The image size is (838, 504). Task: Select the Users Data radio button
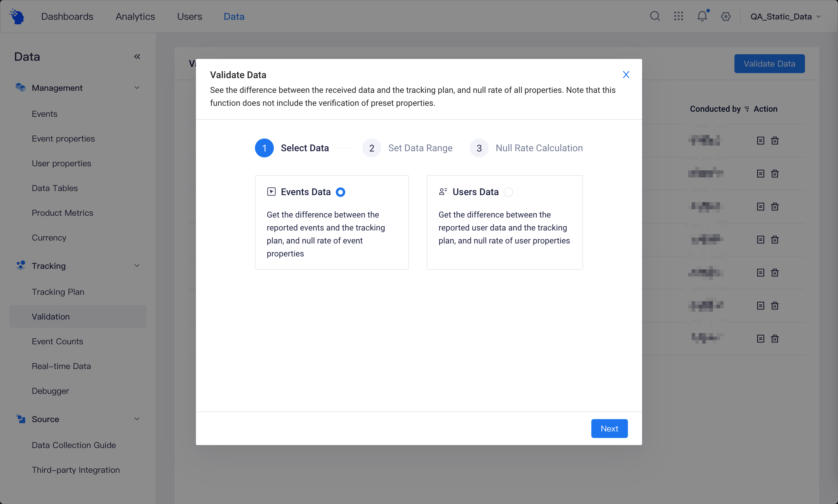coord(508,192)
